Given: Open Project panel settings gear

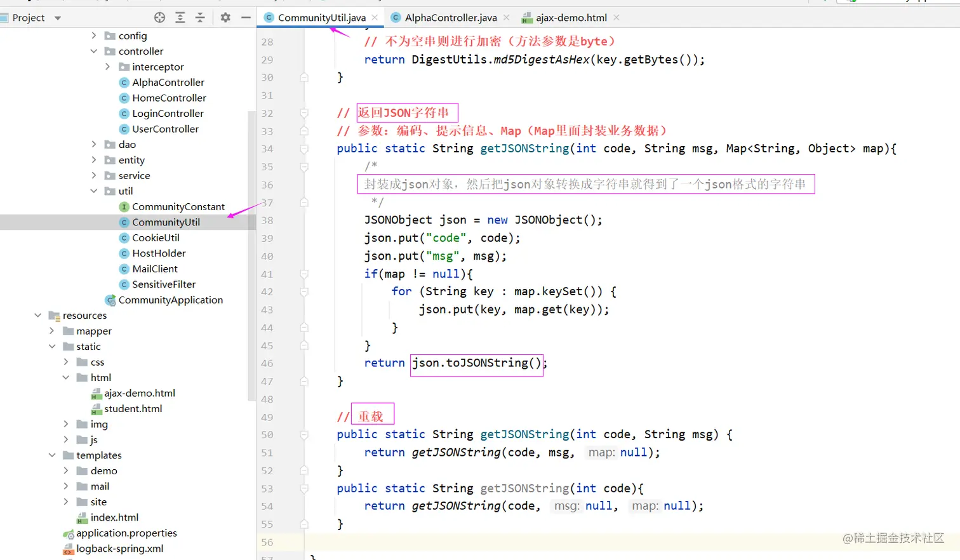Looking at the screenshot, I should click(225, 18).
